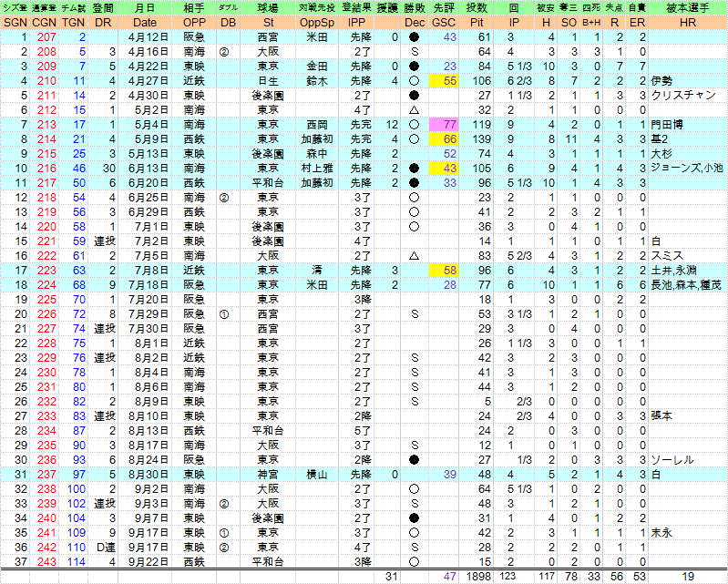Click the total earned runs cell 53

(639, 576)
